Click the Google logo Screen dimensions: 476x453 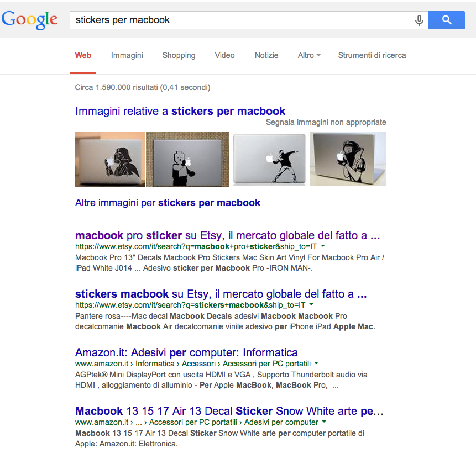tap(29, 20)
